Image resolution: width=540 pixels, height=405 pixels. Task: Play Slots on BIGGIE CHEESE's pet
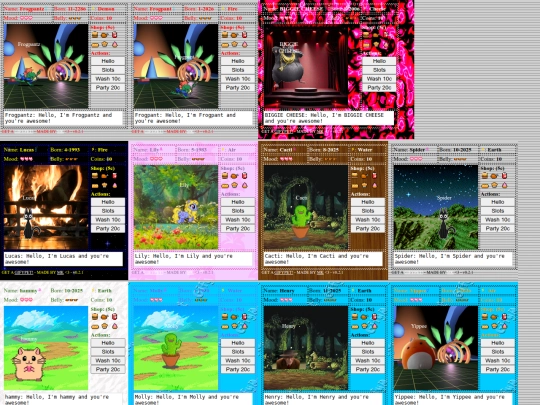[x=379, y=70]
